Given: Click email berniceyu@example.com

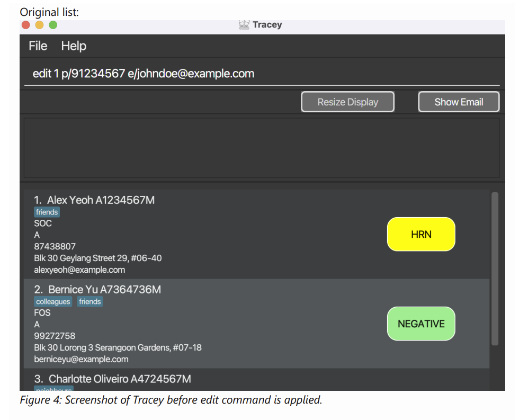Looking at the screenshot, I should coord(81,360).
